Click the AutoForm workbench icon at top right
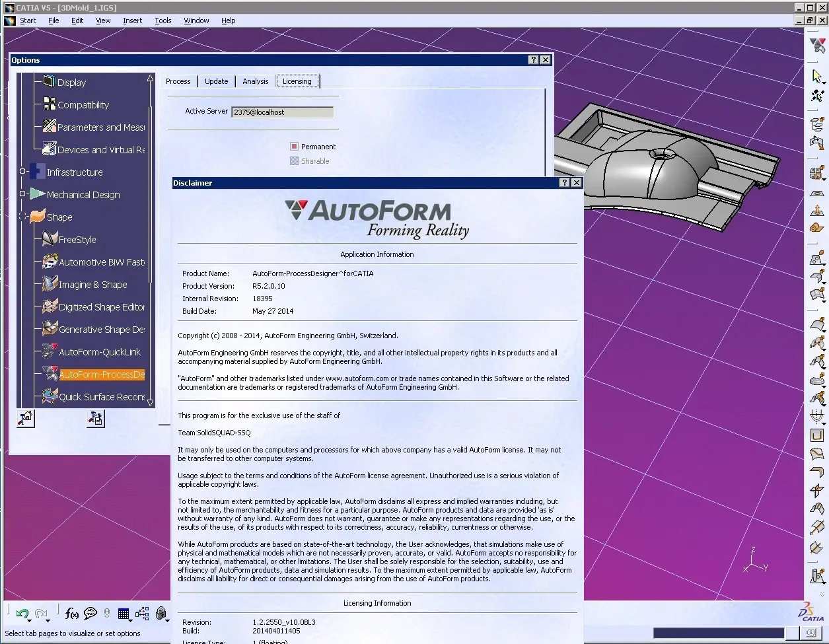 click(818, 46)
